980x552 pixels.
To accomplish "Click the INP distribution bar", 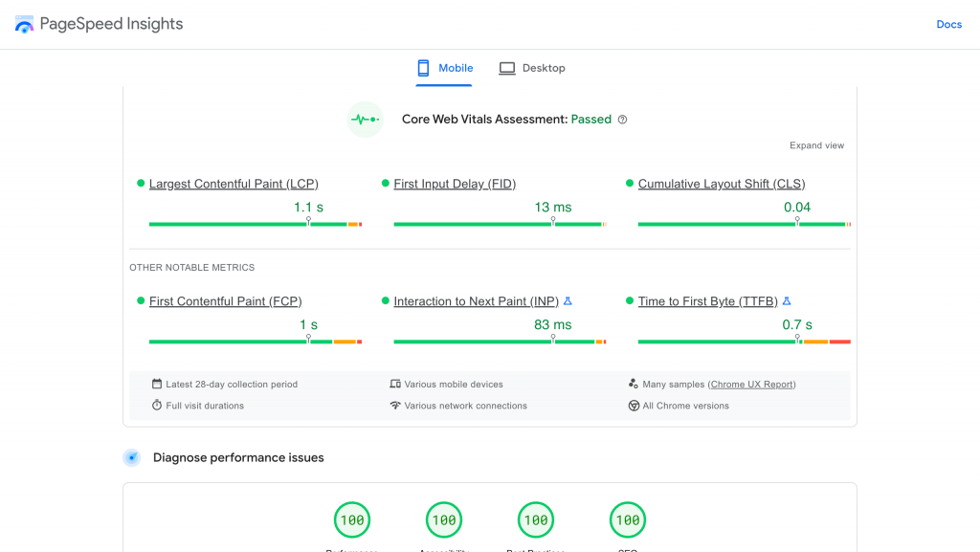I will point(500,342).
